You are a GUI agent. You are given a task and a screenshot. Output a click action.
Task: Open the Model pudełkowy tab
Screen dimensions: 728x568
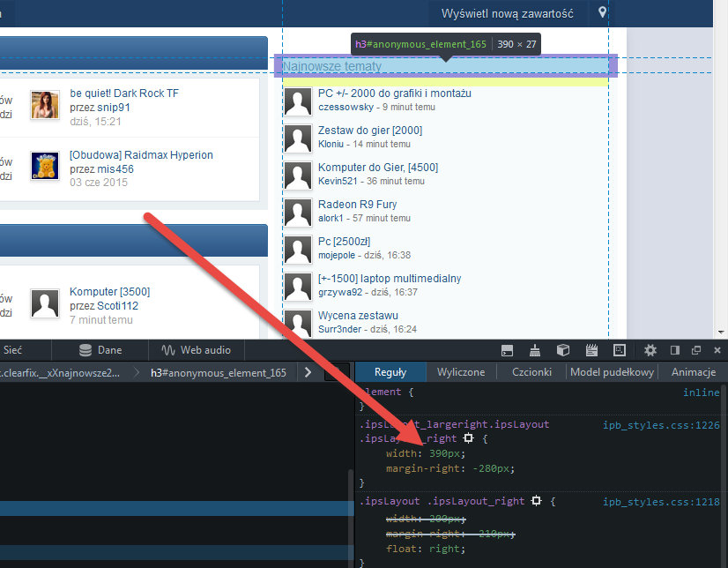(612, 372)
